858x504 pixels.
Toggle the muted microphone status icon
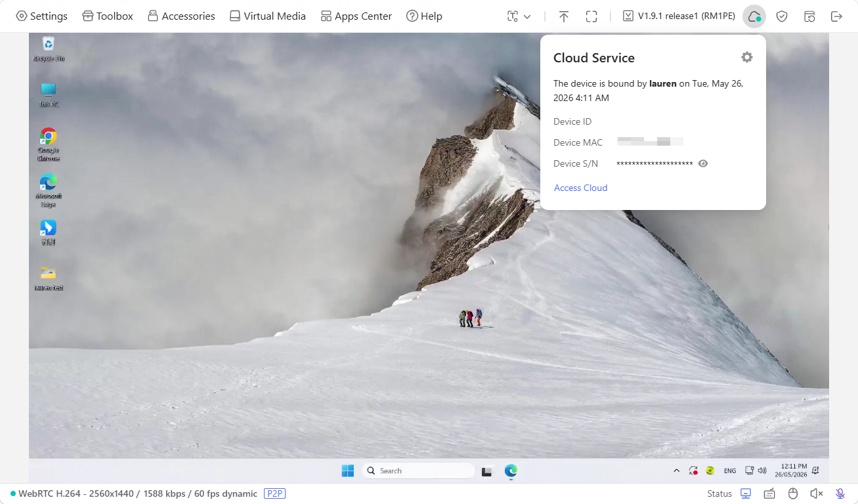[840, 493]
